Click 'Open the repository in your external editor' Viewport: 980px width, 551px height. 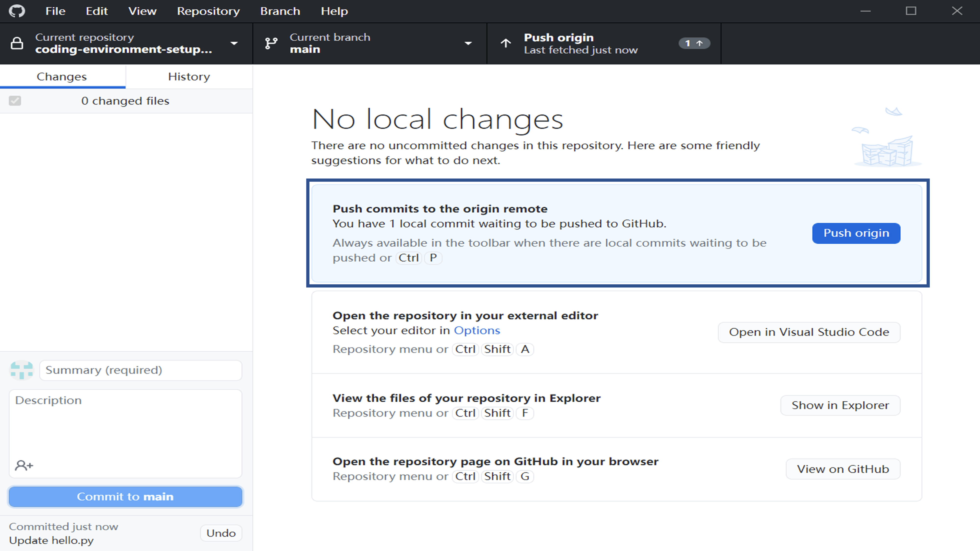click(465, 316)
